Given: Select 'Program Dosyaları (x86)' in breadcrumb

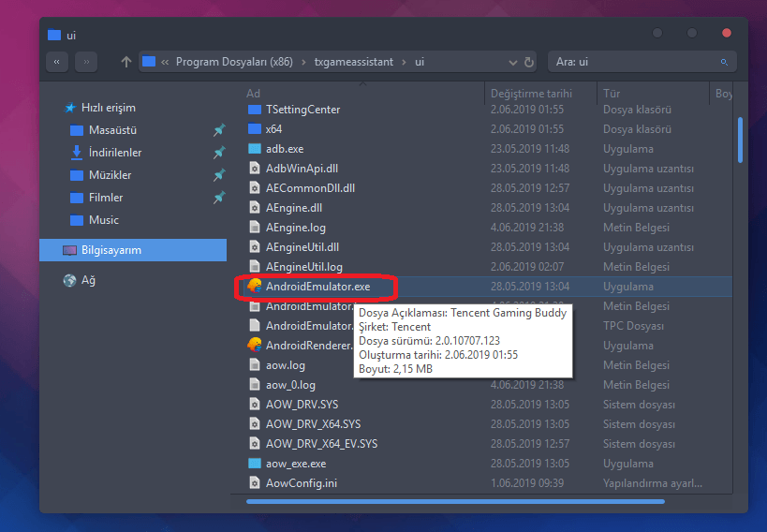Looking at the screenshot, I should click(234, 62).
